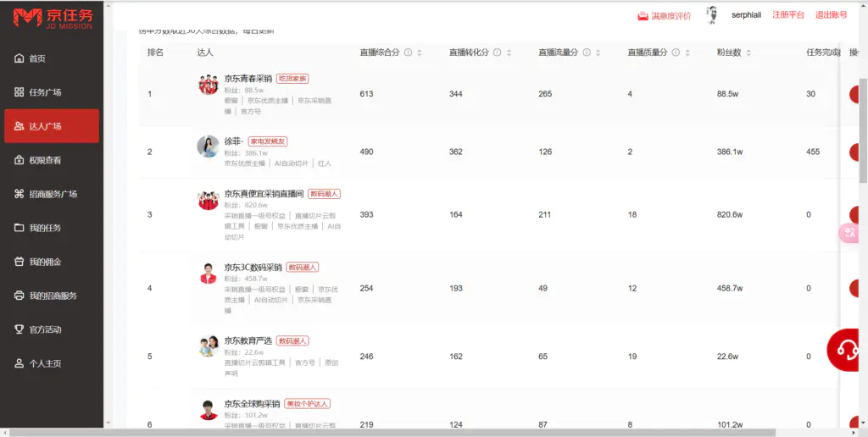Click the 455 task completion value
The width and height of the screenshot is (868, 437).
pyautogui.click(x=813, y=152)
